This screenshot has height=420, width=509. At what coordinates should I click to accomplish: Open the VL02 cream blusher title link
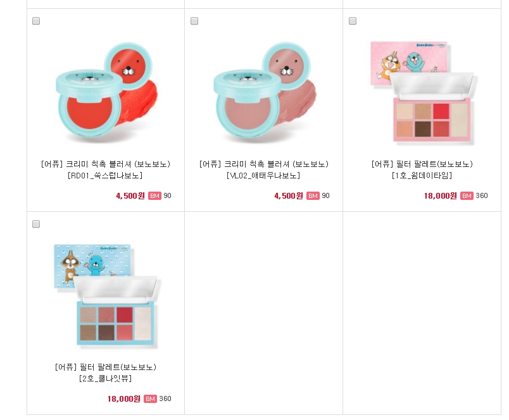(x=263, y=170)
